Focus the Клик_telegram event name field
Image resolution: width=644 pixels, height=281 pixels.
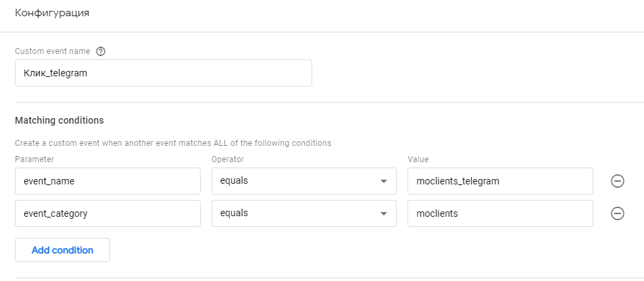pyautogui.click(x=163, y=73)
